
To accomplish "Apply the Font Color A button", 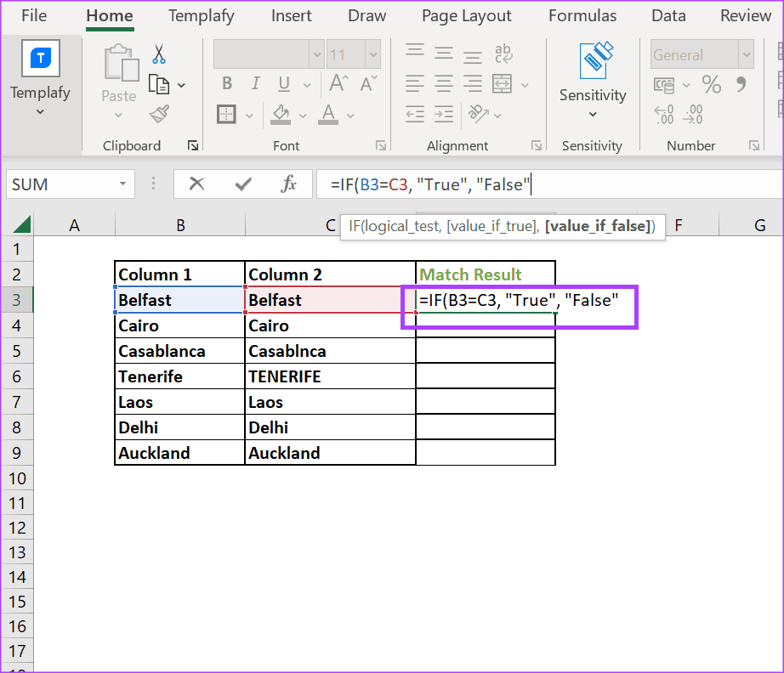I will (x=328, y=115).
